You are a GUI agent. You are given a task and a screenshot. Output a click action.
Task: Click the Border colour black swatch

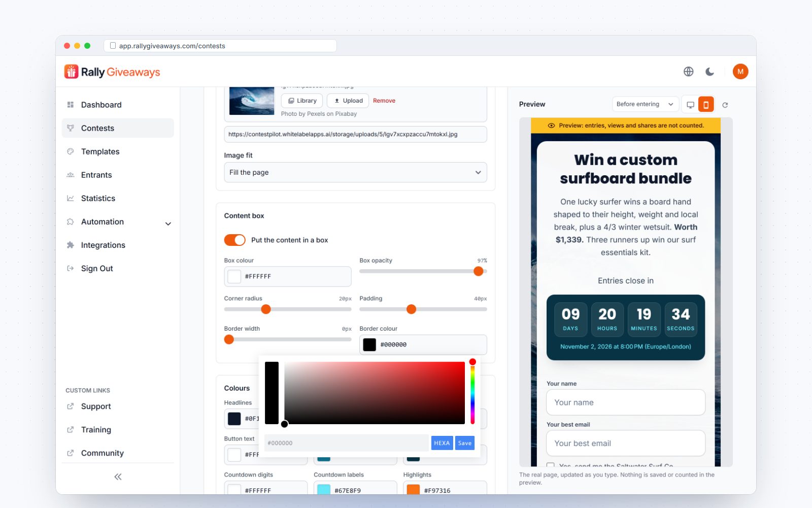click(369, 344)
